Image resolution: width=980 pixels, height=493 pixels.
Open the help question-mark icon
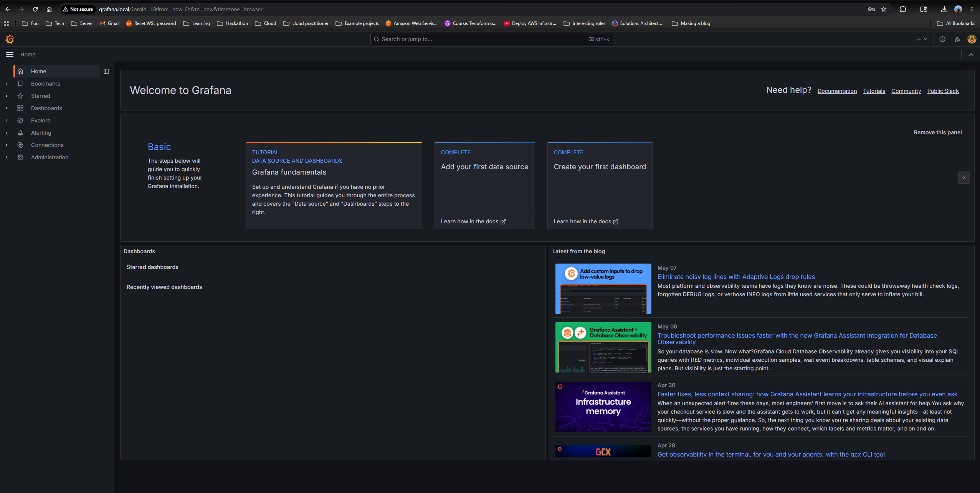click(x=942, y=39)
